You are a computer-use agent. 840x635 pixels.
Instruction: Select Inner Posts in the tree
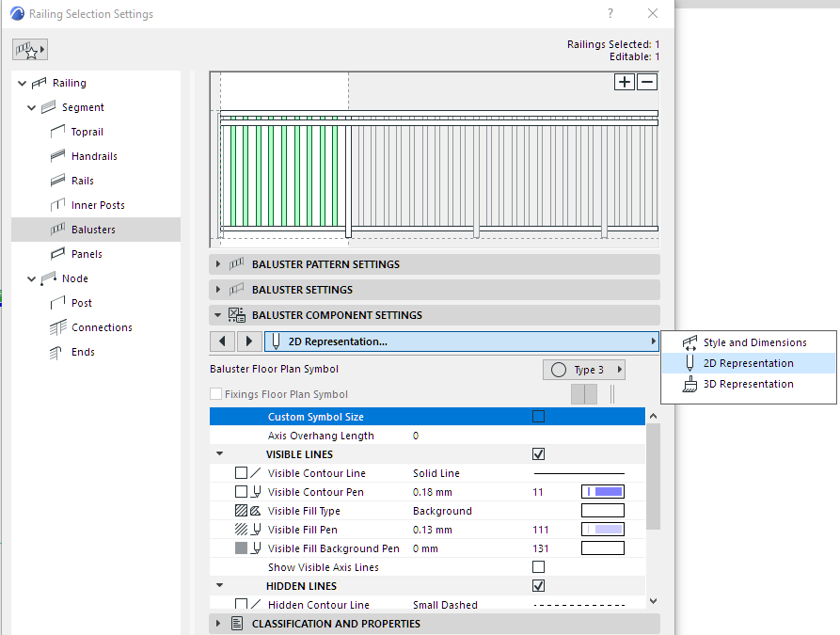[x=97, y=205]
